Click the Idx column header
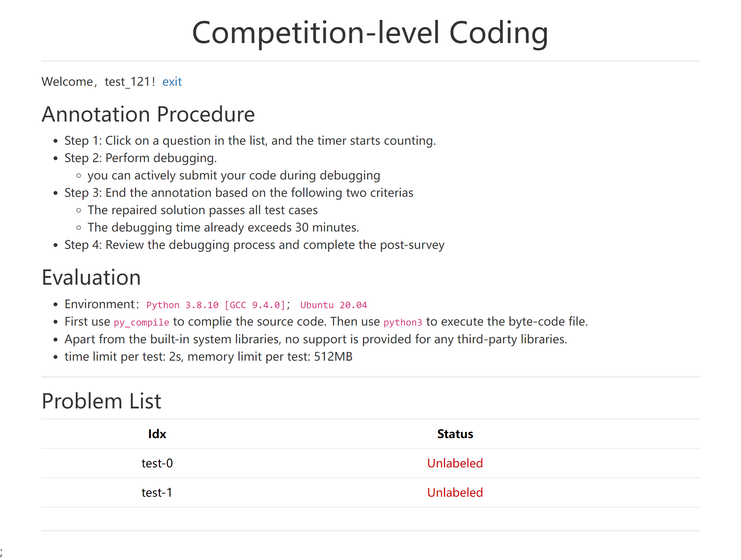The height and width of the screenshot is (560, 741). click(157, 434)
